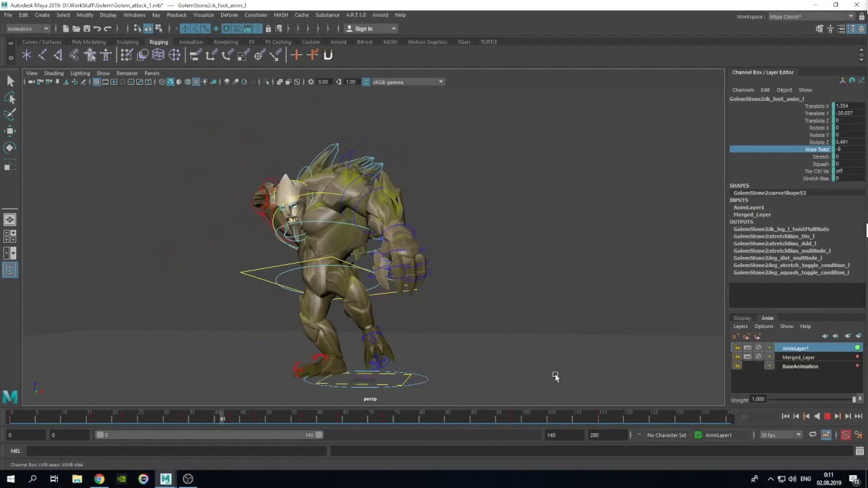Viewport: 868px width, 488px height.
Task: Open the Windows menu in menu bar
Action: click(x=134, y=15)
